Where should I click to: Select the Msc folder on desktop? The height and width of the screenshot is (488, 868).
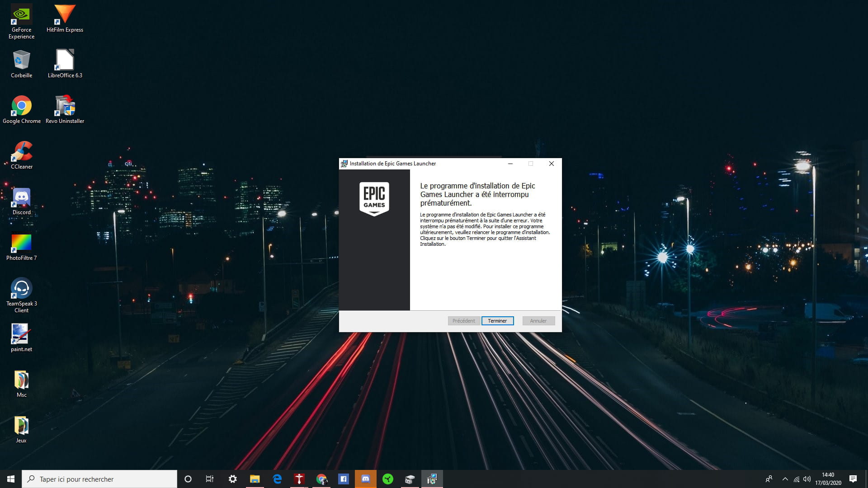(21, 384)
